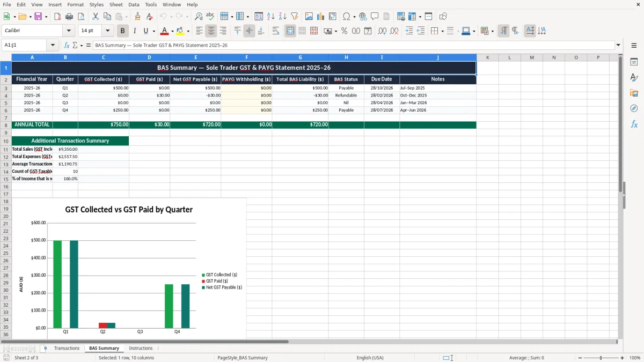The width and height of the screenshot is (644, 362).
Task: Expand the formula bar
Action: click(x=618, y=45)
